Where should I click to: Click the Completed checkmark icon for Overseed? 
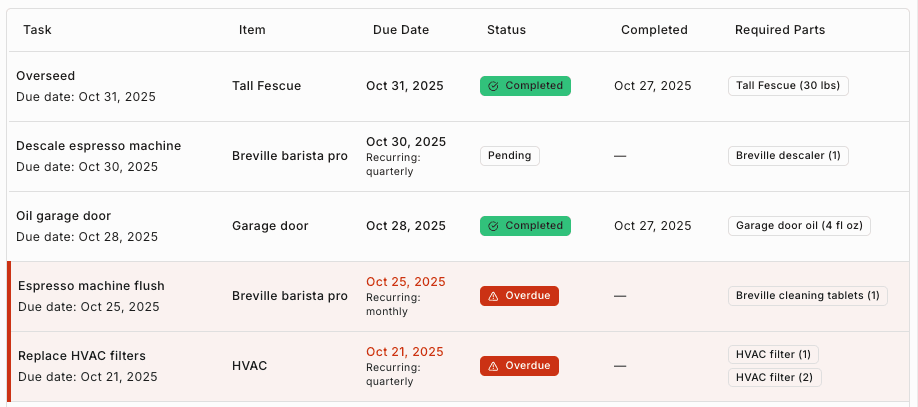tap(493, 86)
